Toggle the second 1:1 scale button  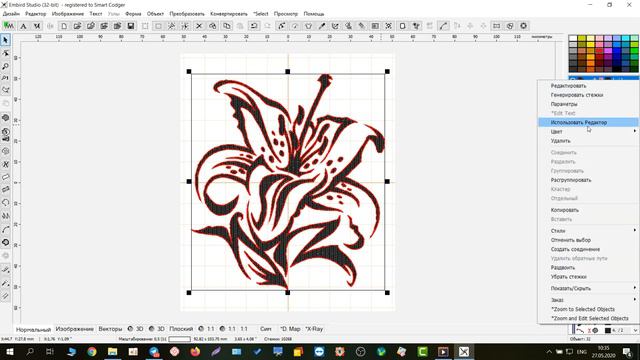point(228,329)
